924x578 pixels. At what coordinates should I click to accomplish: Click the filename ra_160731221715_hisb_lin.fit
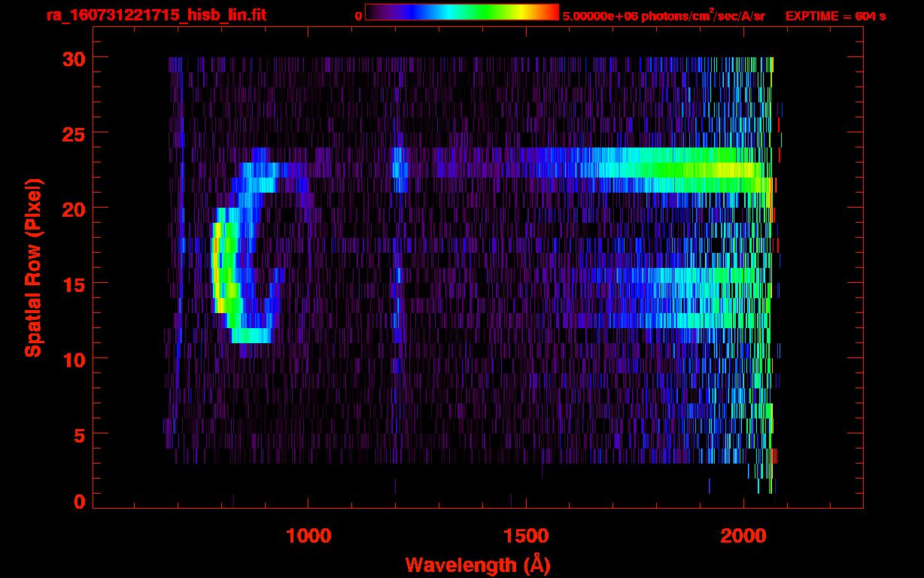click(155, 15)
